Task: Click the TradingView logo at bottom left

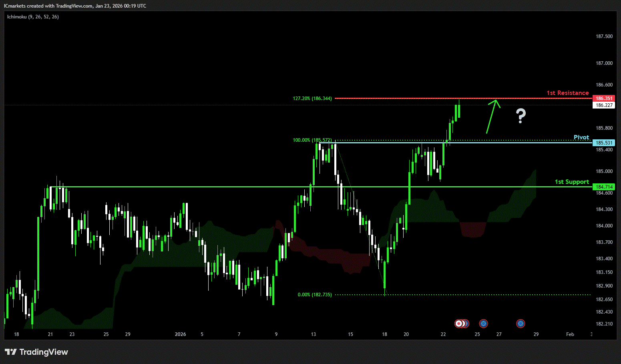Action: (x=36, y=352)
